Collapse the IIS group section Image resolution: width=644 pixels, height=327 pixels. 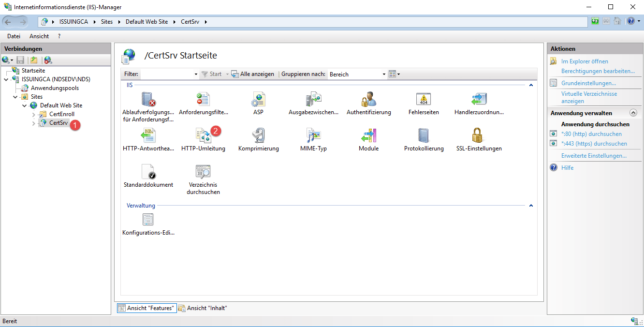[x=531, y=85]
